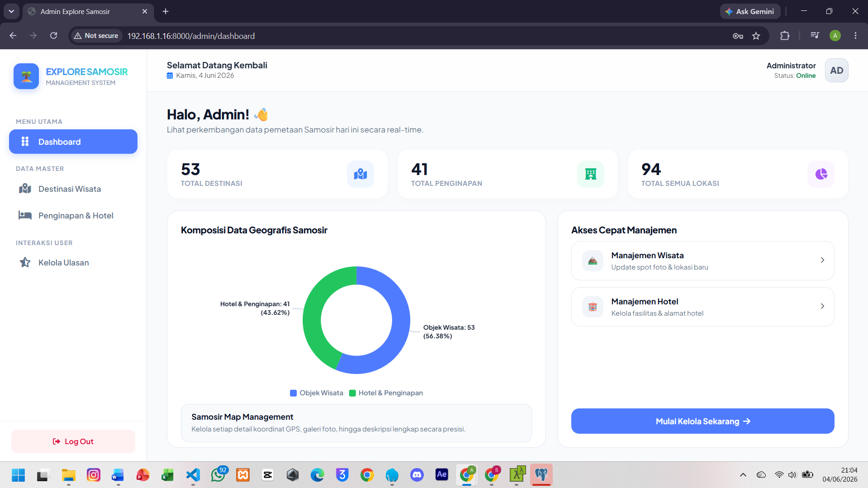Click the AD administrator avatar
Image resolution: width=868 pixels, height=488 pixels.
(836, 71)
